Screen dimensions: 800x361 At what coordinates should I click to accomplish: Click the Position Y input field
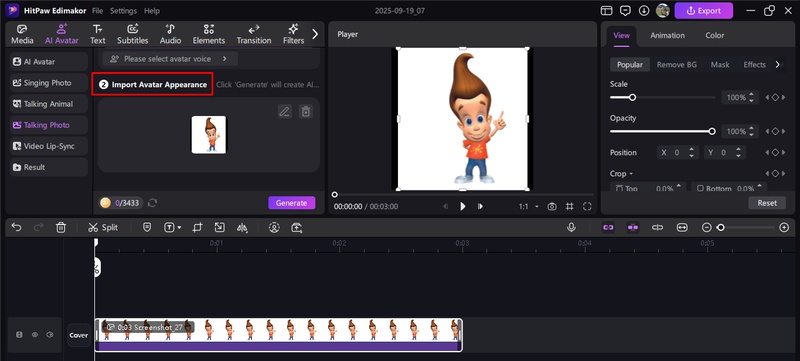[x=724, y=152]
